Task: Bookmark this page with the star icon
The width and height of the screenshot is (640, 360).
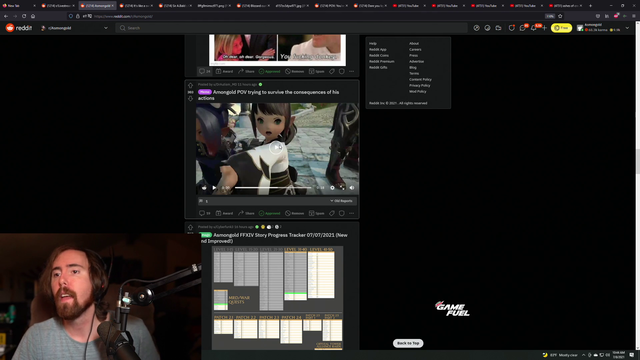Action: pos(560,16)
